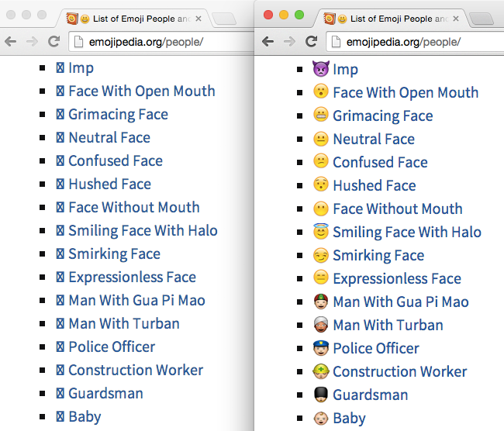Viewport: 504px width, 431px height.
Task: Click the Confused Face emoji icon in right window
Action: click(x=321, y=161)
